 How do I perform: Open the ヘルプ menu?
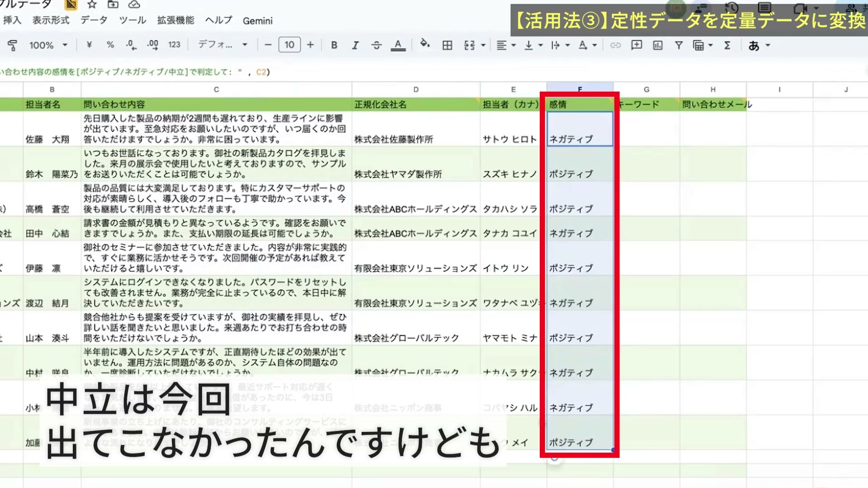coord(218,20)
